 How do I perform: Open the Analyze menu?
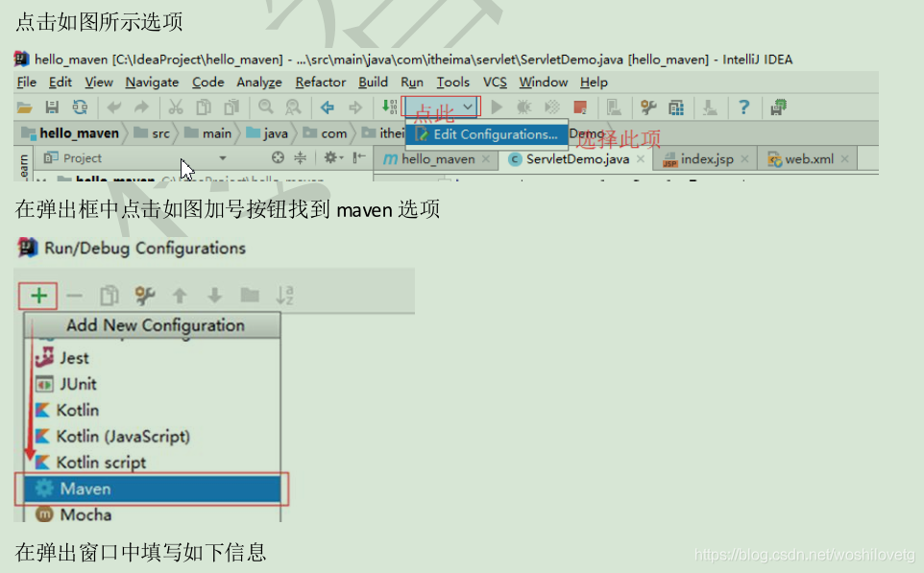(259, 83)
